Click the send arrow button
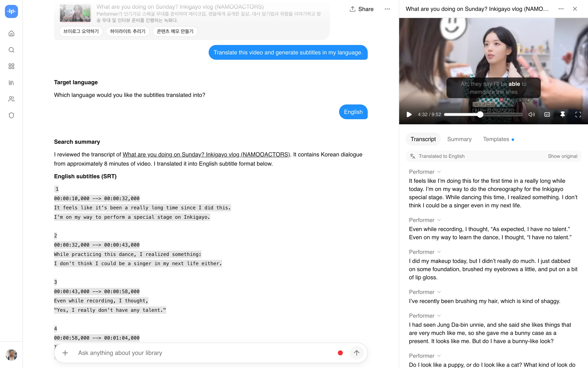The width and height of the screenshot is (588, 368). [x=356, y=353]
